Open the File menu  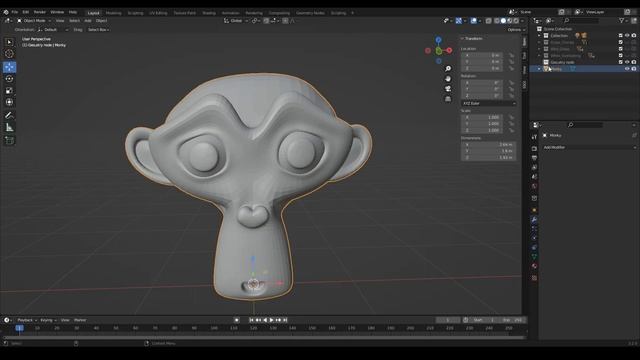click(15, 12)
